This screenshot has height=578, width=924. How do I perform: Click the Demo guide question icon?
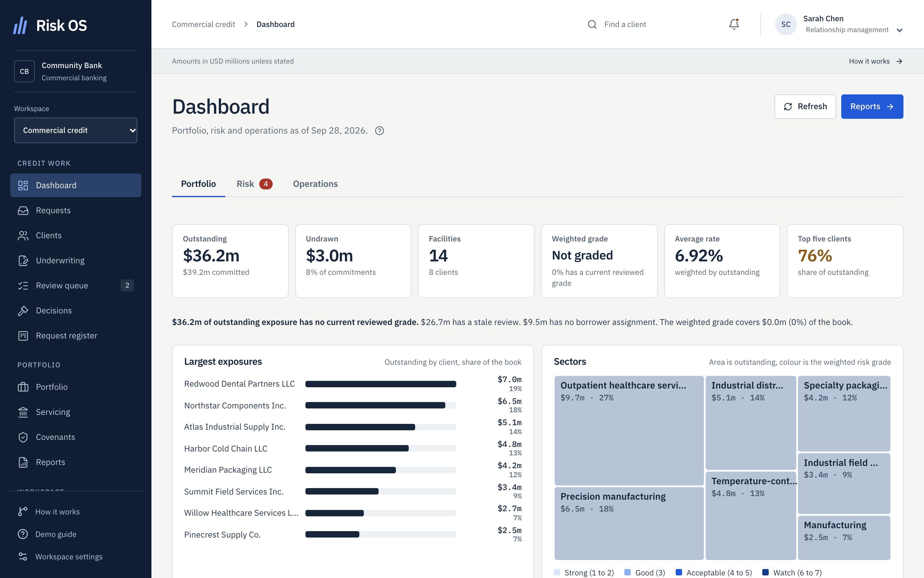(x=23, y=534)
